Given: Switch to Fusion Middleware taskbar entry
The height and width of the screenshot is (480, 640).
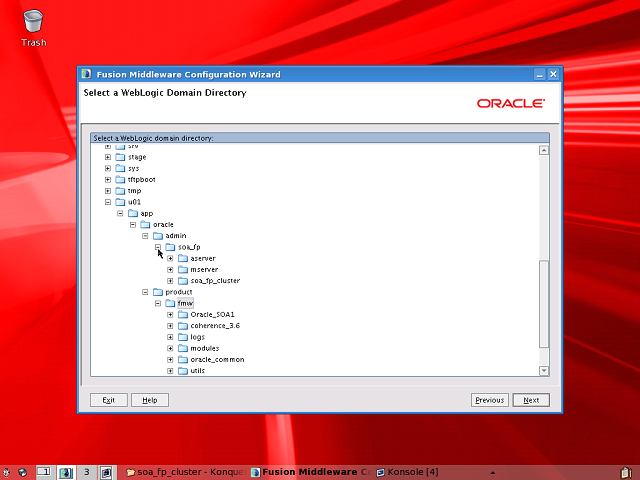Looking at the screenshot, I should 311,472.
